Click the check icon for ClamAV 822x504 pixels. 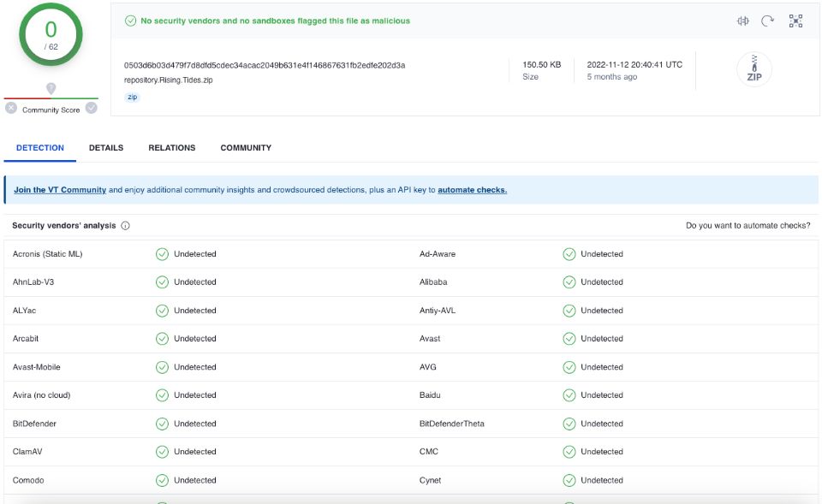coord(162,452)
